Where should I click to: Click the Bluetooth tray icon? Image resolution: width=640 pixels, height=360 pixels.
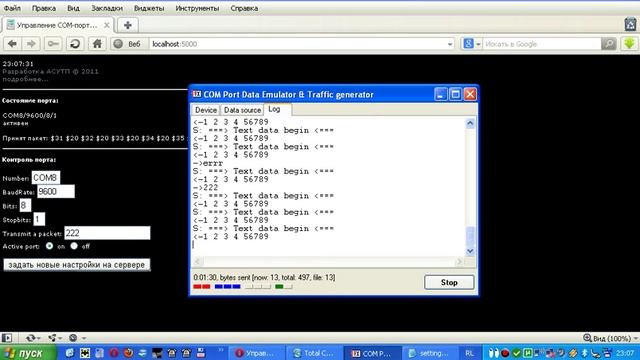coord(584,353)
